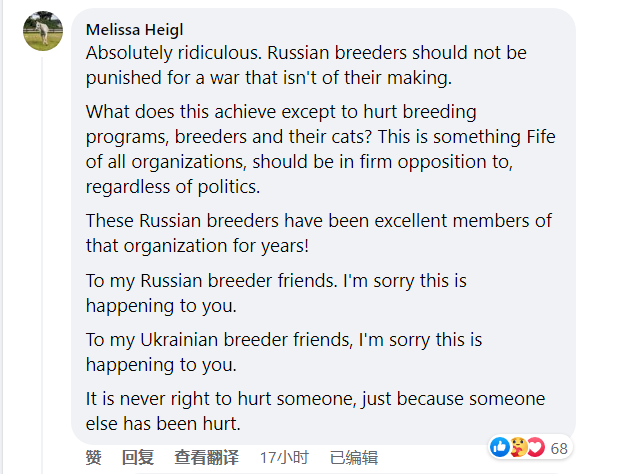Click 已编辑 to view edit history
The width and height of the screenshot is (621, 474).
pyautogui.click(x=353, y=457)
